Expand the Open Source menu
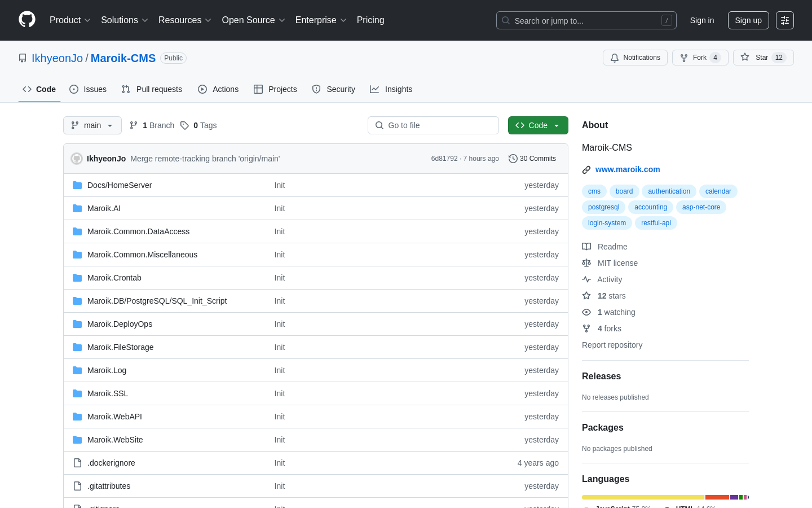The height and width of the screenshot is (508, 812). (253, 20)
